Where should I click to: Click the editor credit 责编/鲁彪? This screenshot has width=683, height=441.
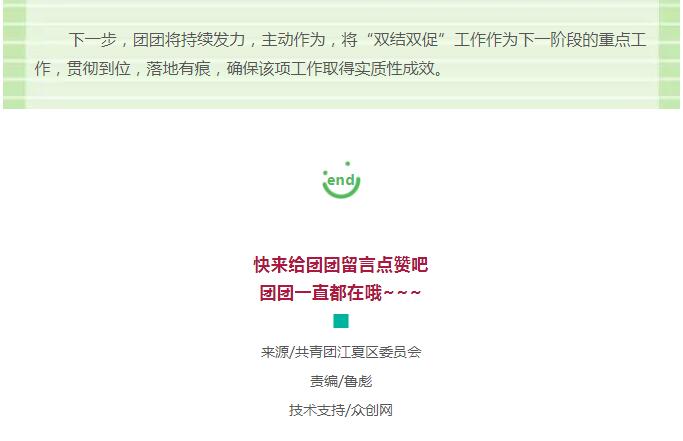341,381
